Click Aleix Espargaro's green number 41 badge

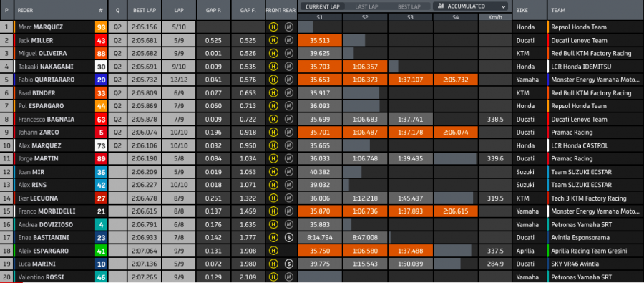101,251
